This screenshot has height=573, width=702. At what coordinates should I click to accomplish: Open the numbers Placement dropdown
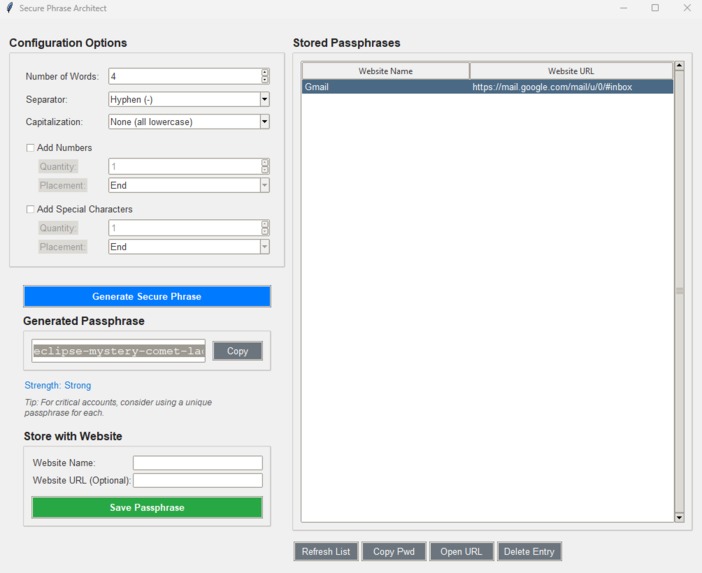(265, 185)
